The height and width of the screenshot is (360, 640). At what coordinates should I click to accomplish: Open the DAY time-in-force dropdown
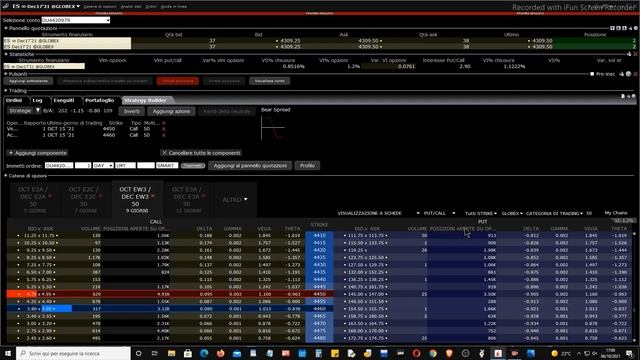point(103,165)
